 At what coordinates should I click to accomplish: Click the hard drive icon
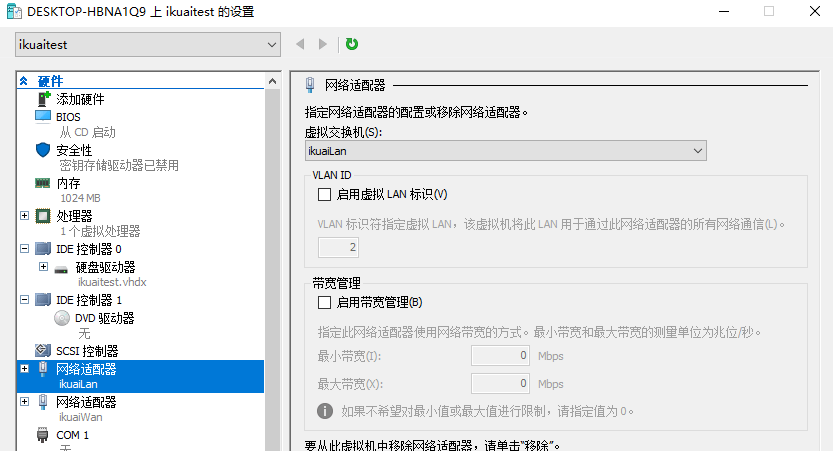point(61,269)
